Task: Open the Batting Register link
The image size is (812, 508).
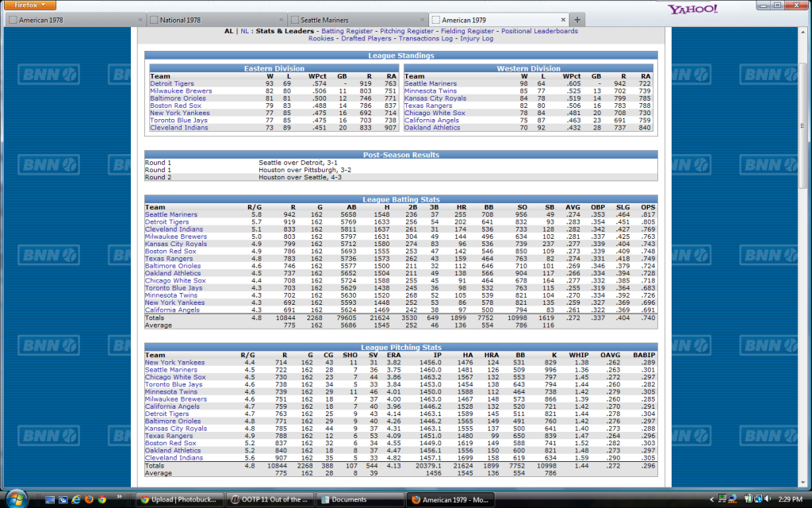Action: coord(347,31)
